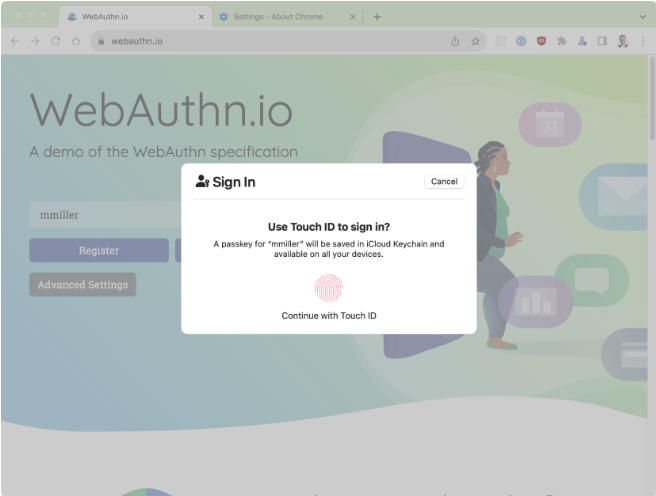Click the Share page icon
This screenshot has height=496, width=656.
455,41
